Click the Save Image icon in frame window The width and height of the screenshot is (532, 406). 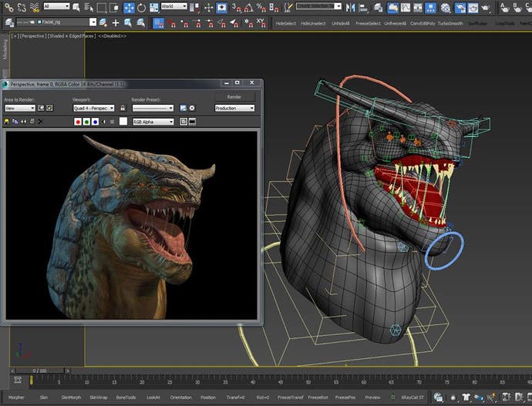point(6,121)
